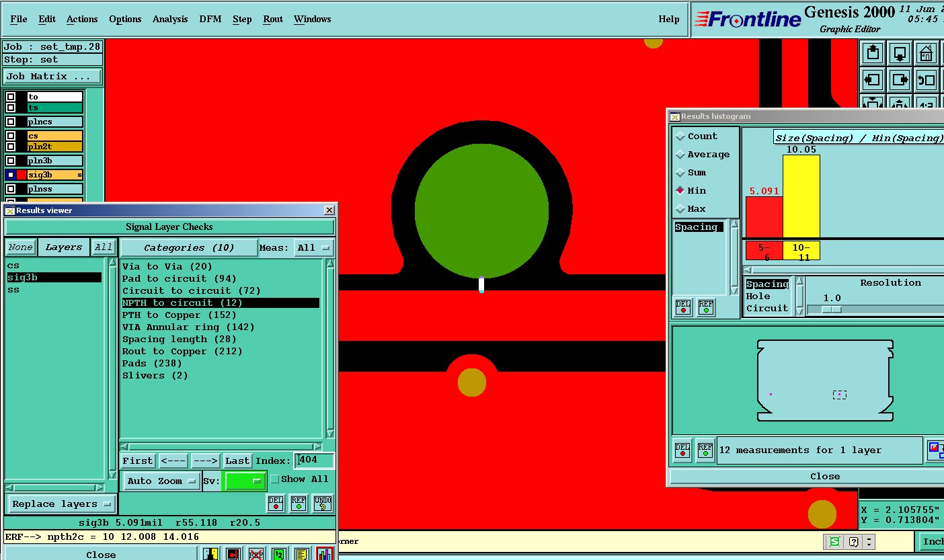Viewport: 944px width, 560px height.
Task: Click UNDO icon in Results viewer
Action: point(323,503)
